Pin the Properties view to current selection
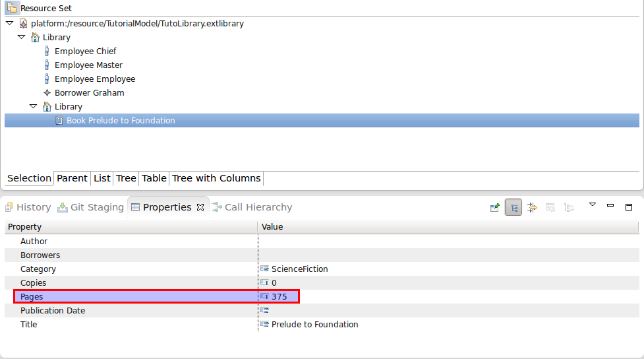Viewport: 644px width, 359px height. click(495, 207)
